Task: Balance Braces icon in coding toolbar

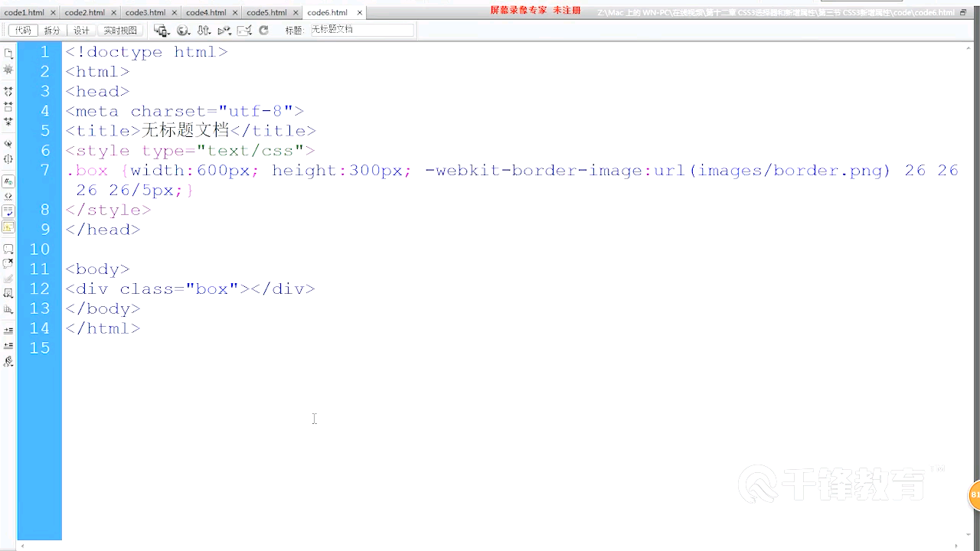Action: coord(8,159)
